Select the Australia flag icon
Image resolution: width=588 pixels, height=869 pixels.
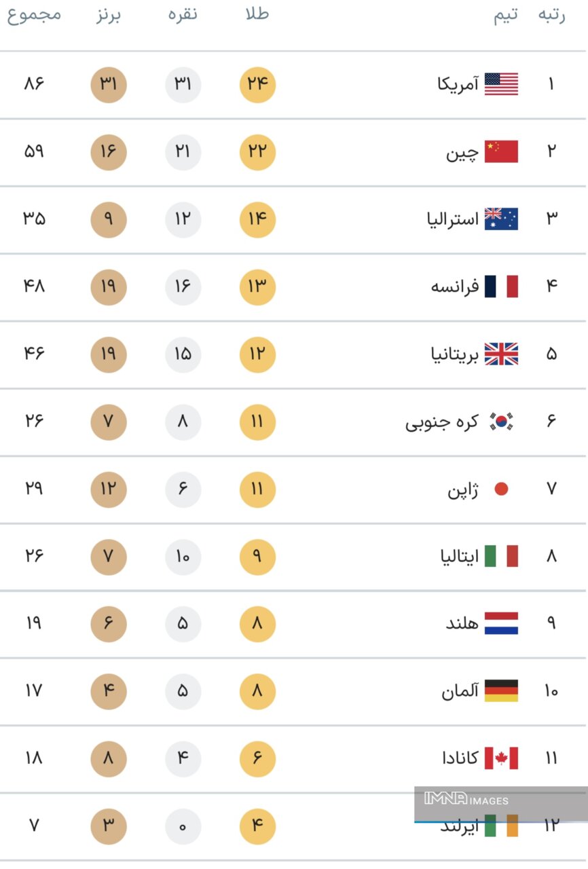(x=501, y=219)
